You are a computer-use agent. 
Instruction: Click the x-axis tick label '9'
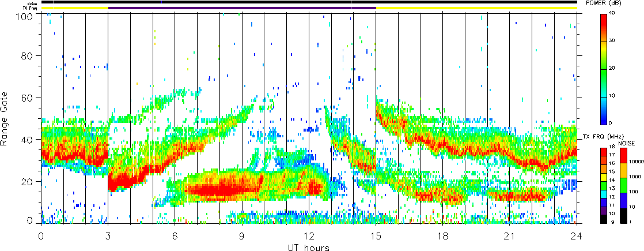point(242,236)
